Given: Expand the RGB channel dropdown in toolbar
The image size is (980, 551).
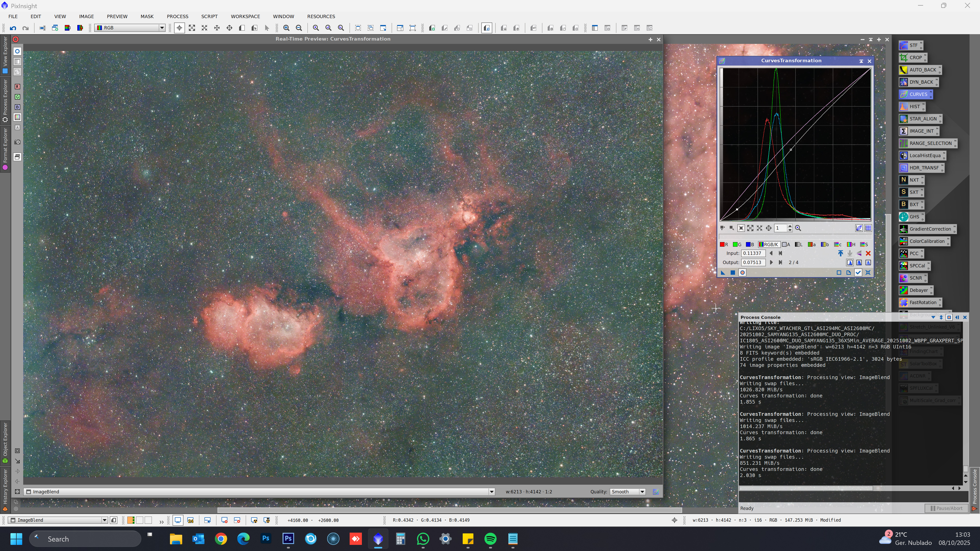Looking at the screenshot, I should (x=162, y=28).
